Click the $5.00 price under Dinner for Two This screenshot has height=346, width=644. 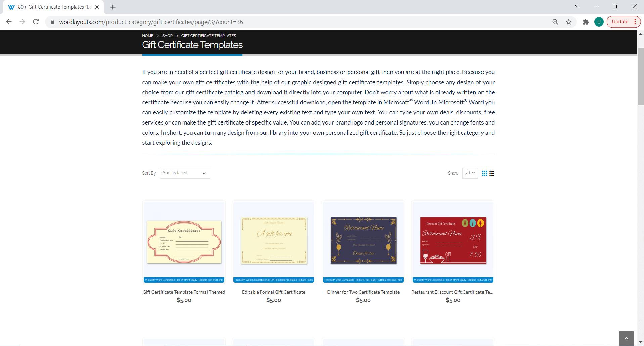[x=363, y=300]
